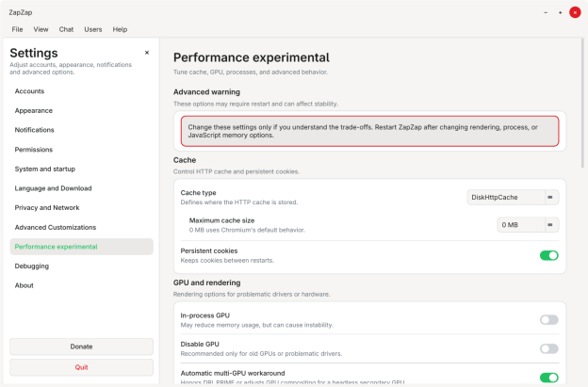Image resolution: width=588 pixels, height=387 pixels.
Task: Click the red Quit button
Action: point(81,367)
